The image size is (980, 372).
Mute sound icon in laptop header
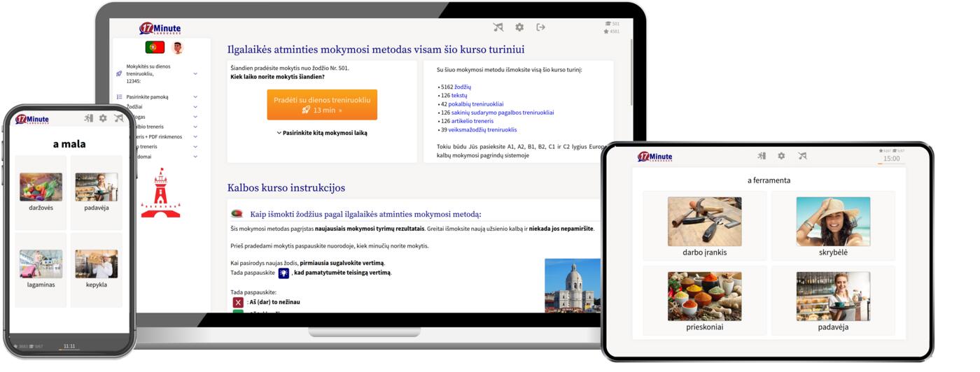498,27
